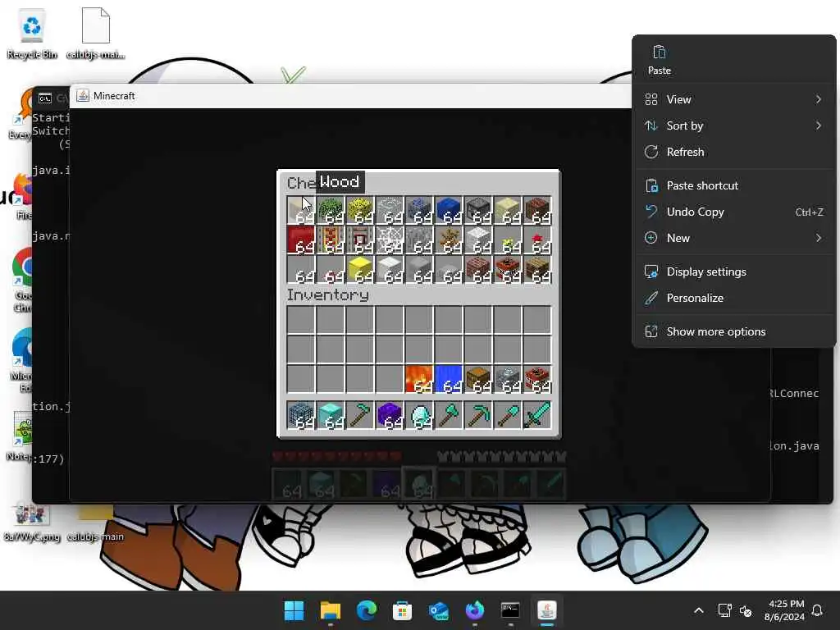Viewport: 840px width, 630px height.
Task: Expand the Sort by submenu
Action: tap(733, 126)
